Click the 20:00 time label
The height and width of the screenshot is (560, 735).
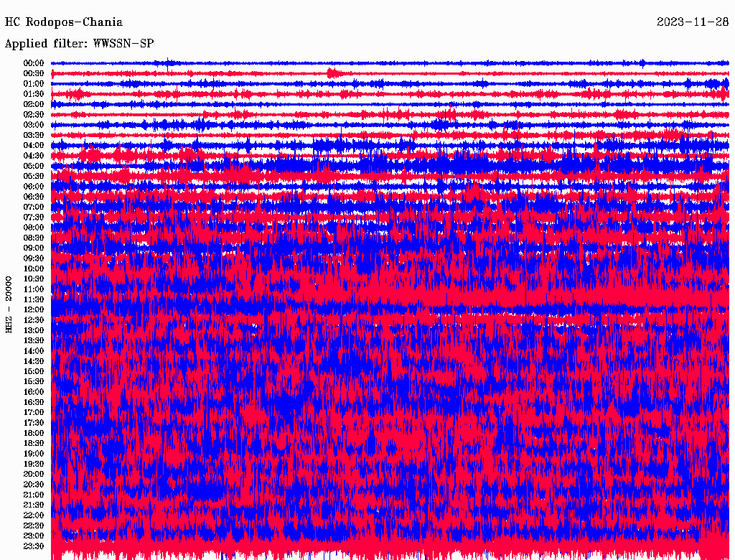point(34,474)
